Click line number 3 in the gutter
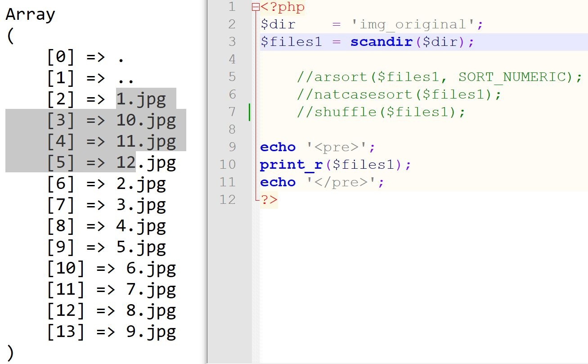The height and width of the screenshot is (364, 588). tap(232, 42)
